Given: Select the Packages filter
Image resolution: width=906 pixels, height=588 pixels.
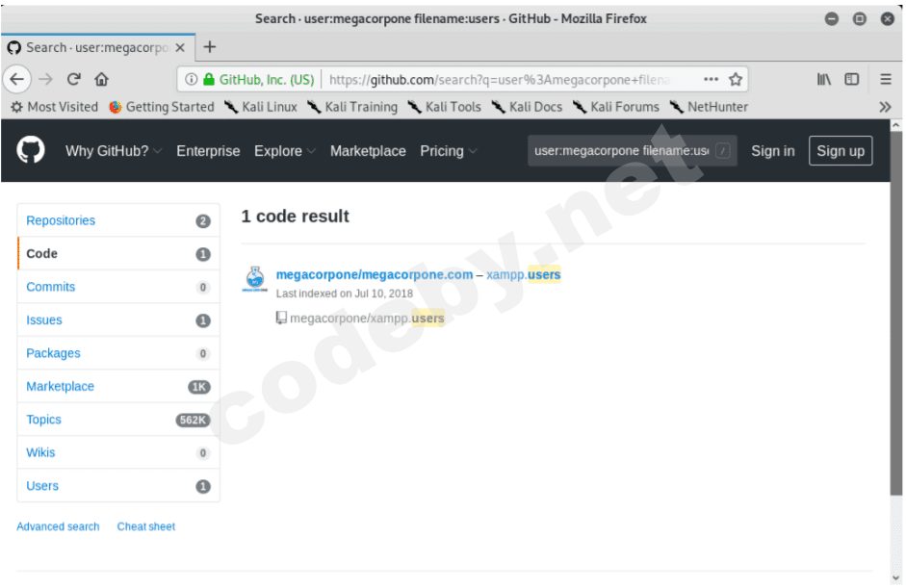Looking at the screenshot, I should pyautogui.click(x=118, y=353).
